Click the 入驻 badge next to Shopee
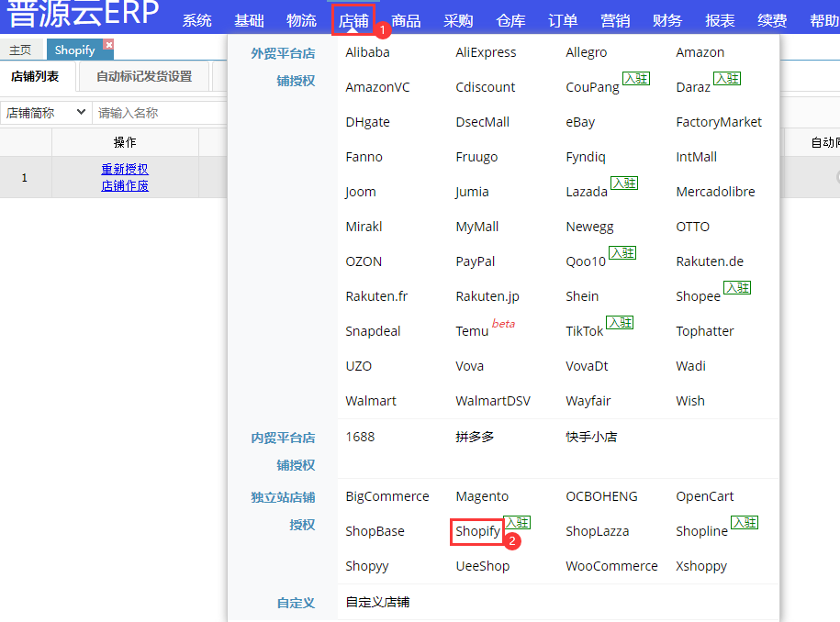840x622 pixels. point(737,287)
